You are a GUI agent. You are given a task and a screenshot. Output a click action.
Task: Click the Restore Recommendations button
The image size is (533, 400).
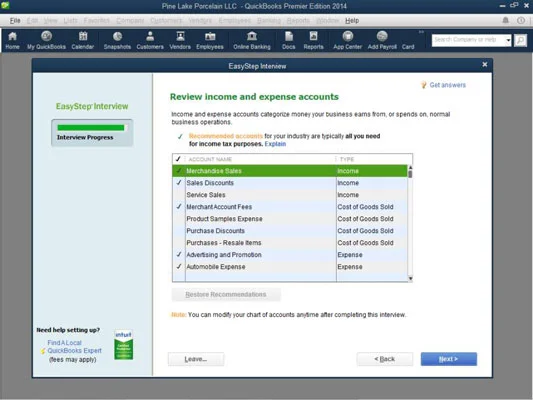(226, 294)
